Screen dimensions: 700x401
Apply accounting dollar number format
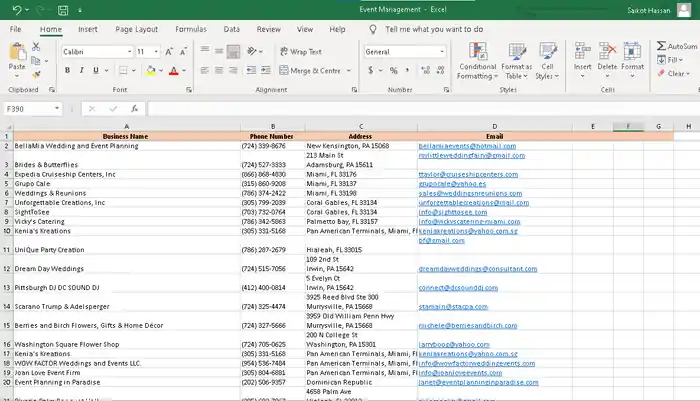(x=371, y=71)
